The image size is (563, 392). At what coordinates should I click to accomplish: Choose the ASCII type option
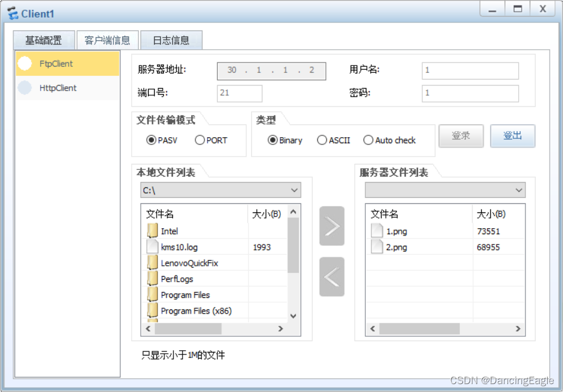point(322,140)
